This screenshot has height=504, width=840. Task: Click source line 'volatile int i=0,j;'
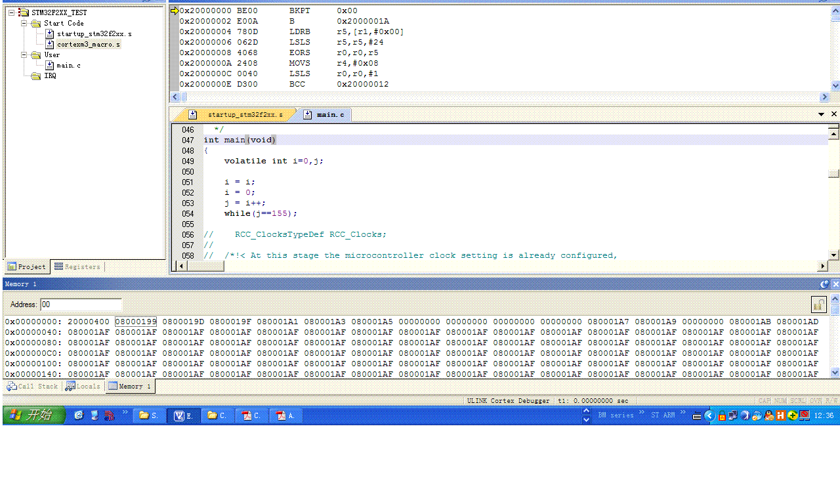coord(274,161)
